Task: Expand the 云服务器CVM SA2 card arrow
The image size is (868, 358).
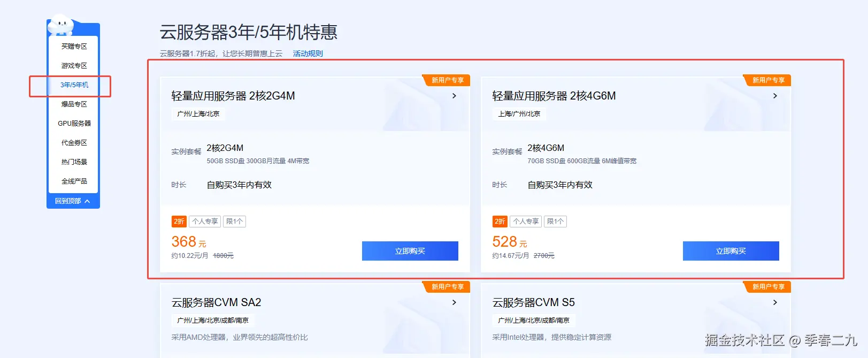Action: 454,302
